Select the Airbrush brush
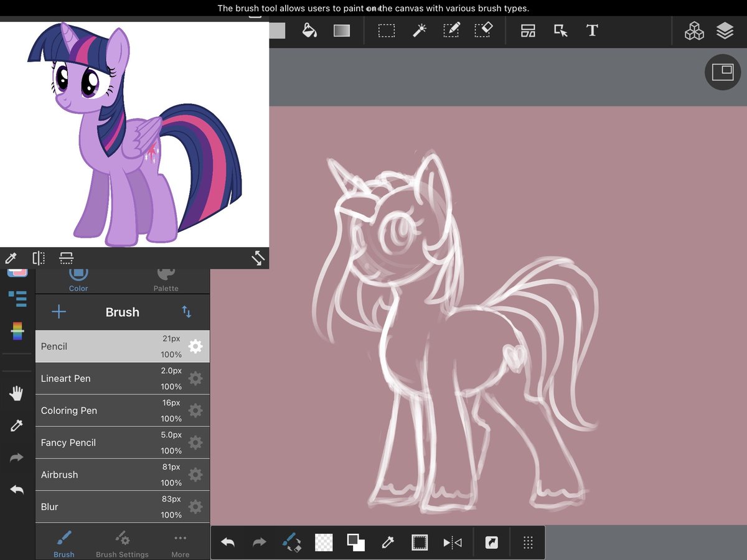 click(123, 475)
